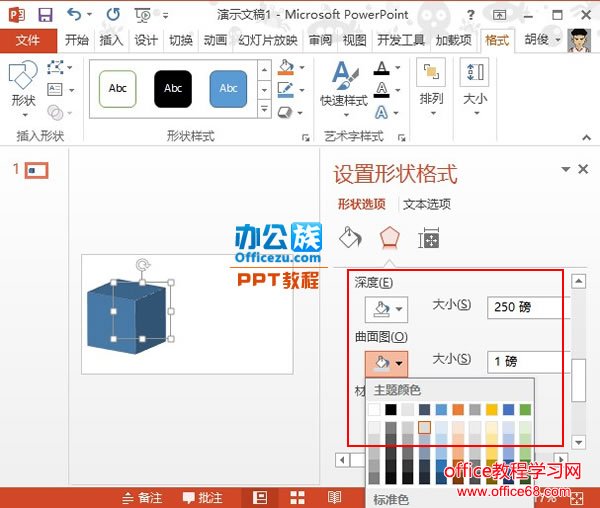
Task: Apply the black filled Abc shape style
Action: coord(173,88)
